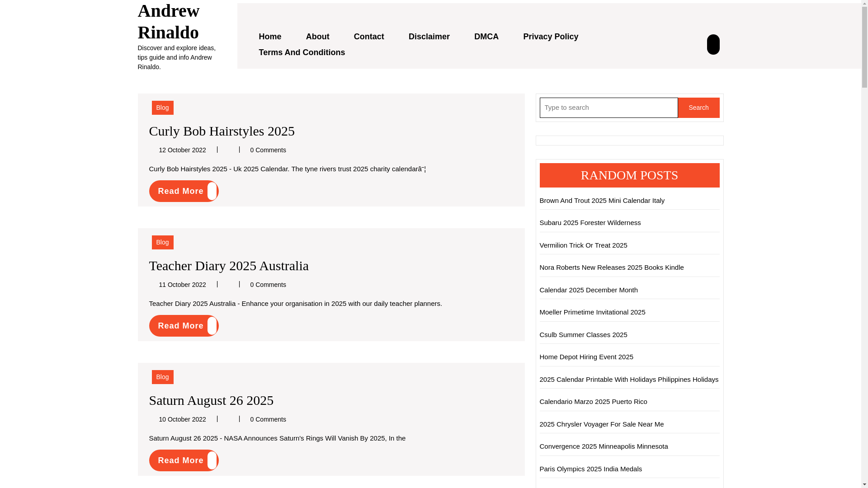Open 2025 Calendar Printable With Holidays Philippines link
Viewport: 868px width, 488px height.
[629, 380]
